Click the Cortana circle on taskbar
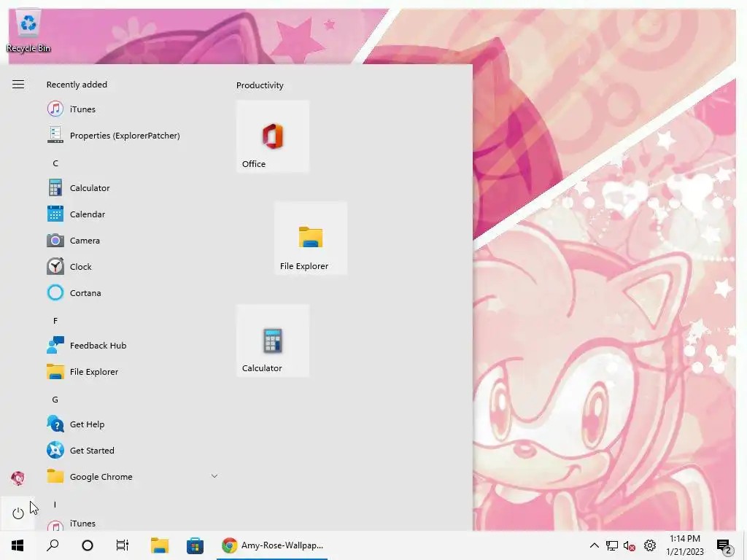This screenshot has height=560, width=747. pos(88,545)
